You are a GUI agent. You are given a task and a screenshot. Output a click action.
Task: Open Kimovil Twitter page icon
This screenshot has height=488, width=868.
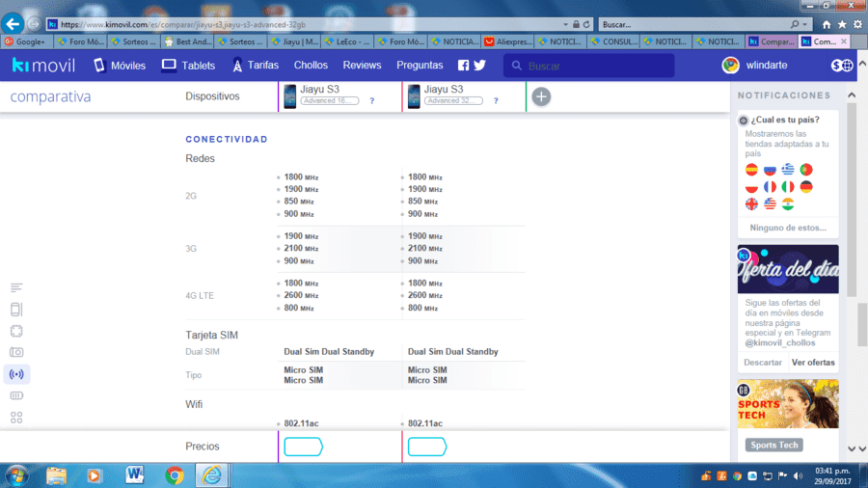click(x=480, y=66)
